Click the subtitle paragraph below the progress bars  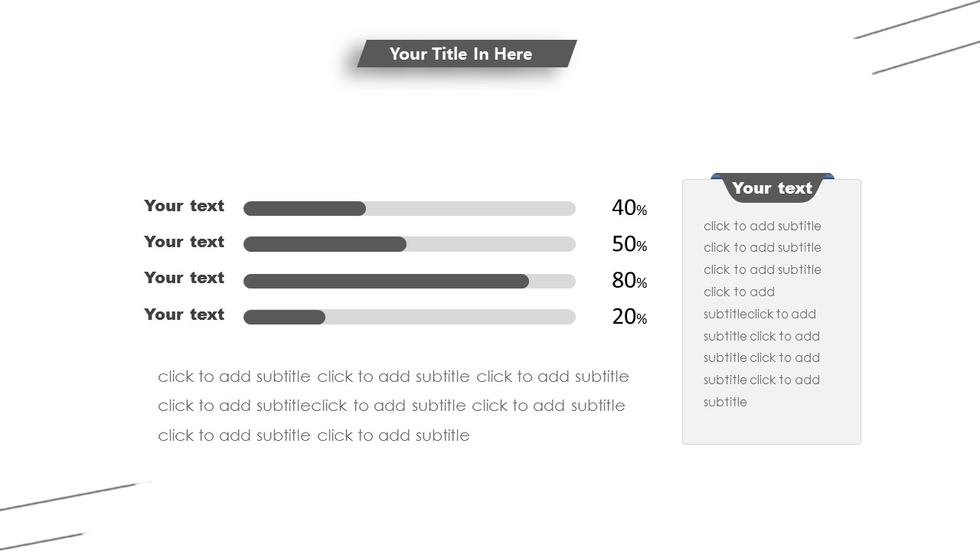coord(393,406)
